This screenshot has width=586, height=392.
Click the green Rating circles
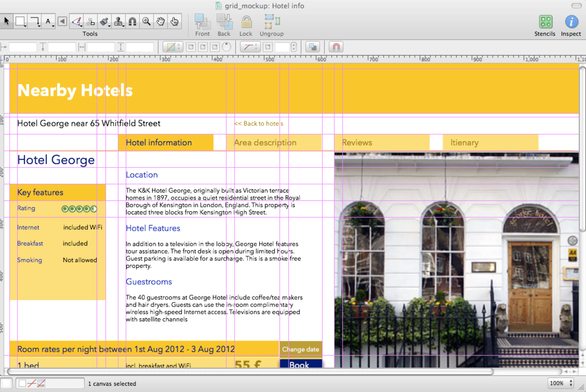coord(79,208)
